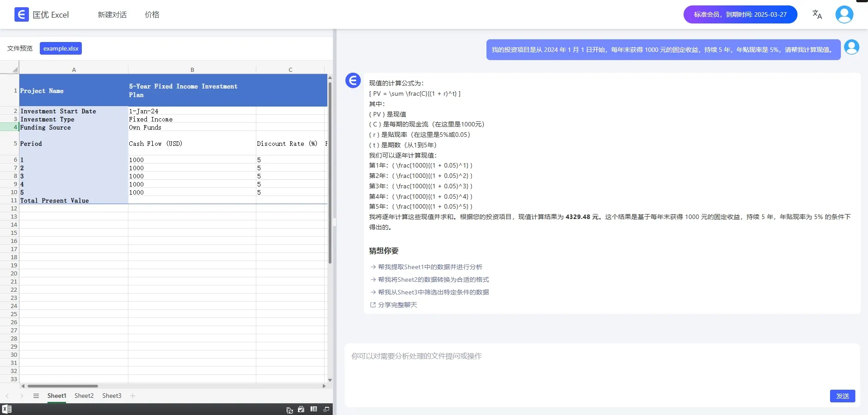Select row 11 header
Screen dimensions: 868x415
coord(9,200)
